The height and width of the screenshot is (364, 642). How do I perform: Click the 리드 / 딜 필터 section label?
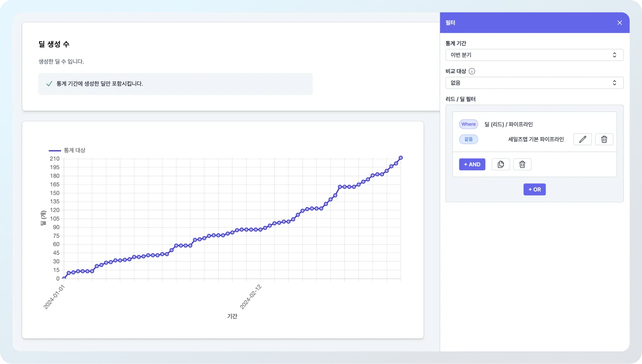coord(460,99)
